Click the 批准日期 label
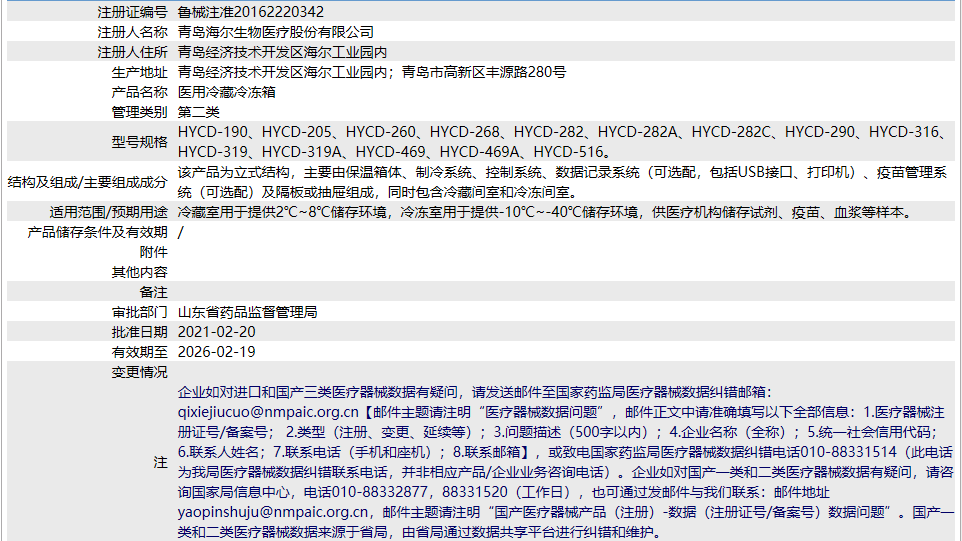962x541 pixels. click(139, 332)
